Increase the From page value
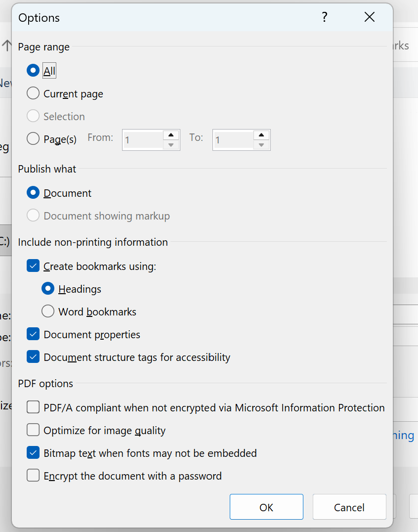418x532 pixels. (171, 135)
